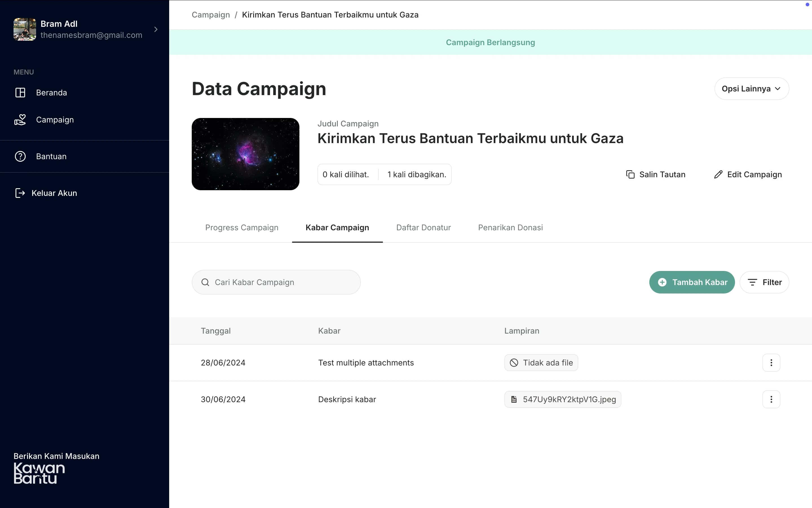The image size is (812, 508).
Task: Click the Lampiran column header
Action: (x=522, y=331)
